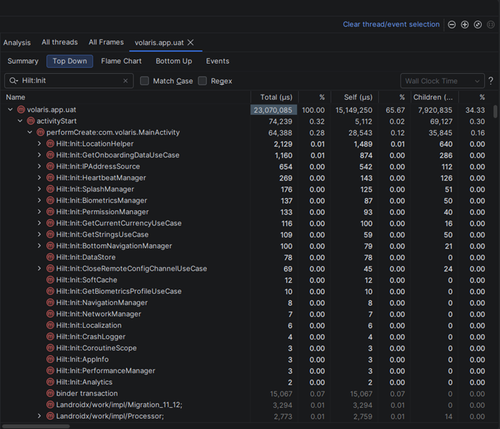Click the zoom out minus icon
The height and width of the screenshot is (429, 500).
coord(452,25)
